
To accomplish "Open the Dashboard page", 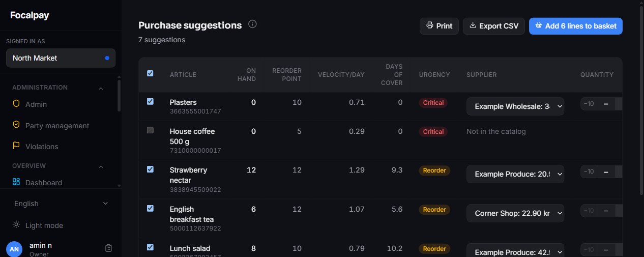I will coord(61,182).
